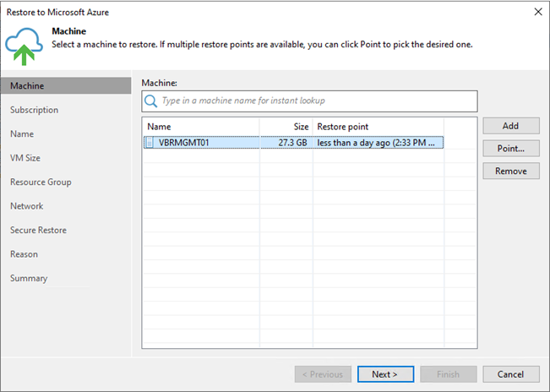Sort list by Name column header

click(x=201, y=127)
